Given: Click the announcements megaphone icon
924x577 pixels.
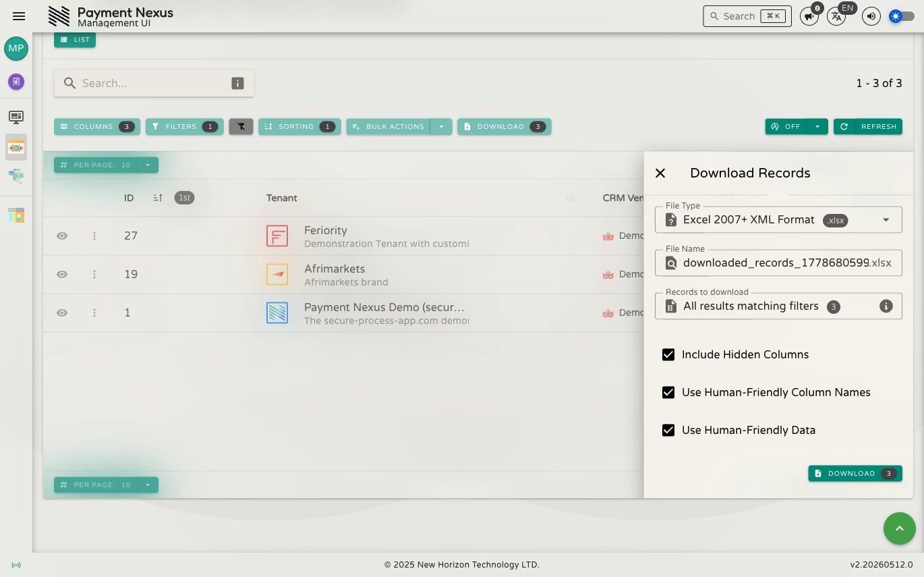Looking at the screenshot, I should pyautogui.click(x=809, y=16).
